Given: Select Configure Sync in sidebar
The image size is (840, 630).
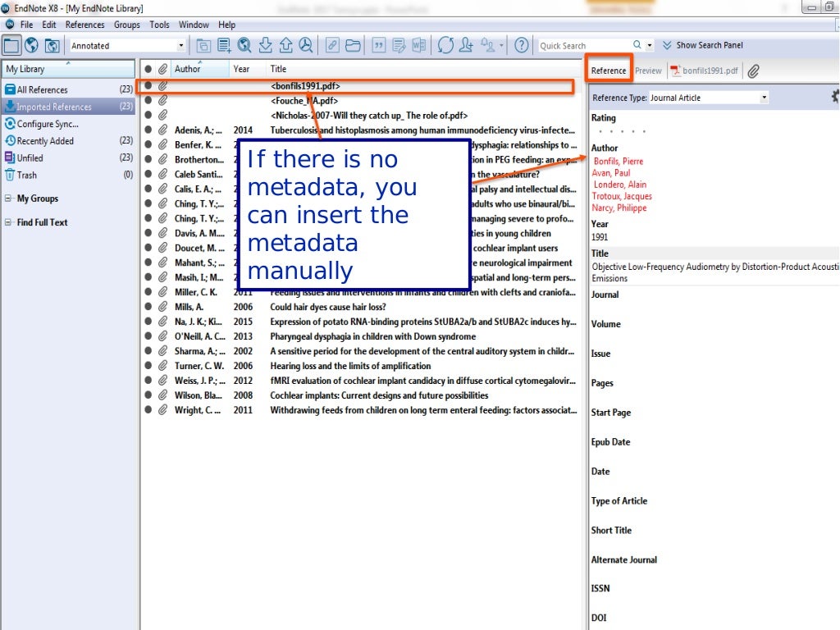Looking at the screenshot, I should tap(48, 124).
